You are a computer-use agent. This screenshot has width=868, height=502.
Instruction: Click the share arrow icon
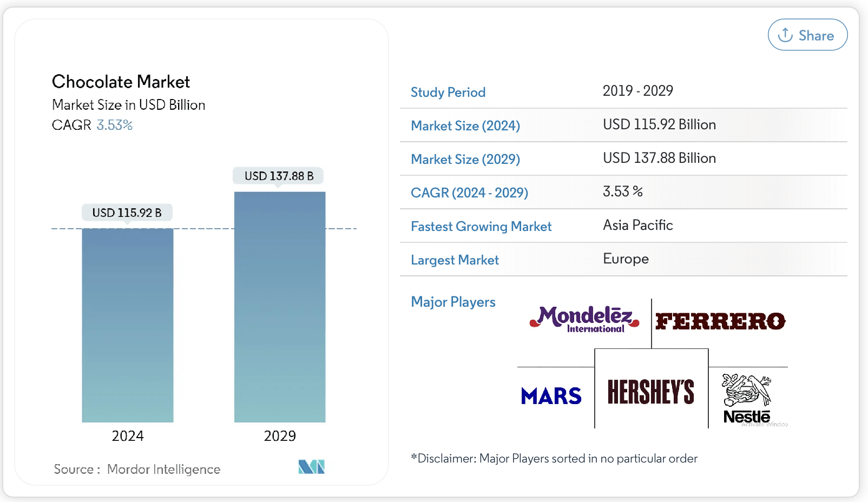click(785, 35)
